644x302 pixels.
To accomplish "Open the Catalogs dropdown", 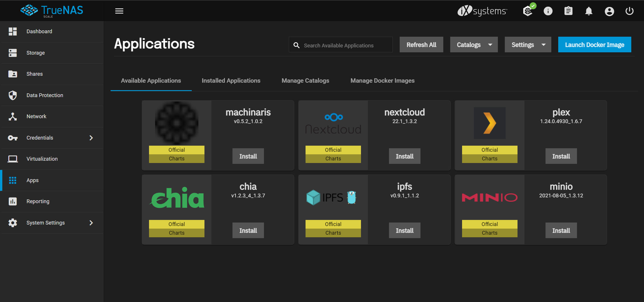I will (474, 45).
